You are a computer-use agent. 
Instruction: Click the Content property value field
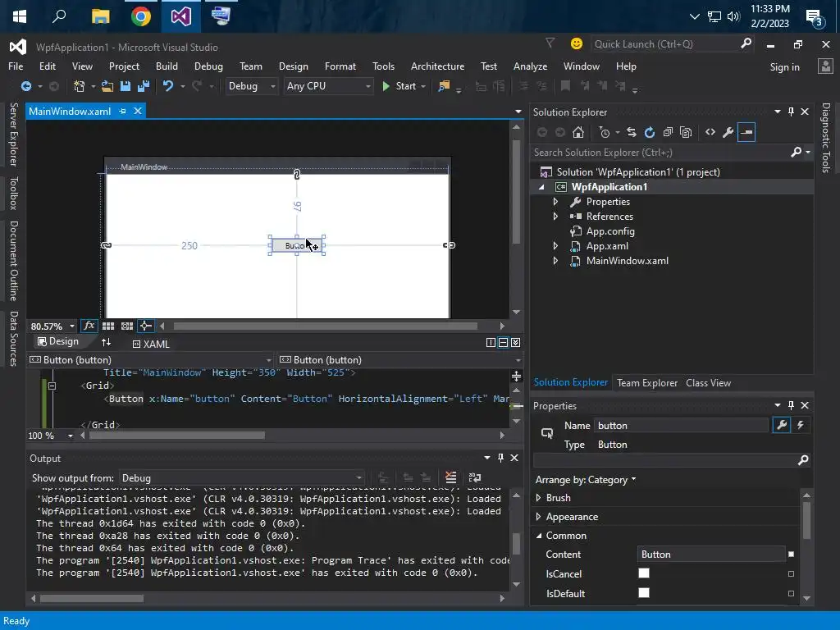point(711,554)
